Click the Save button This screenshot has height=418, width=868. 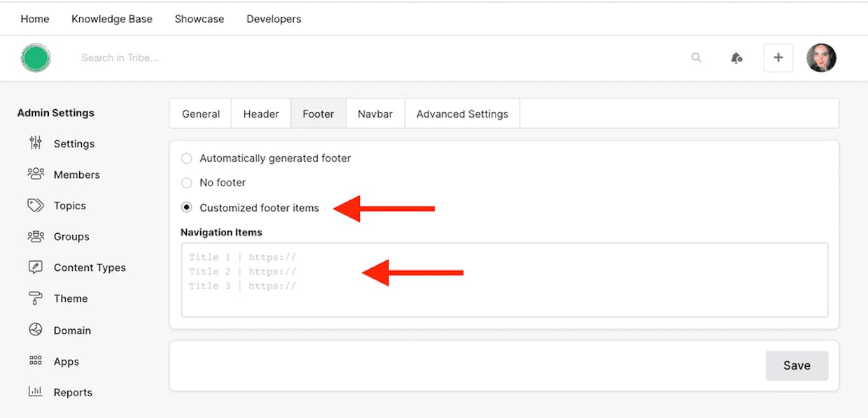coord(797,365)
